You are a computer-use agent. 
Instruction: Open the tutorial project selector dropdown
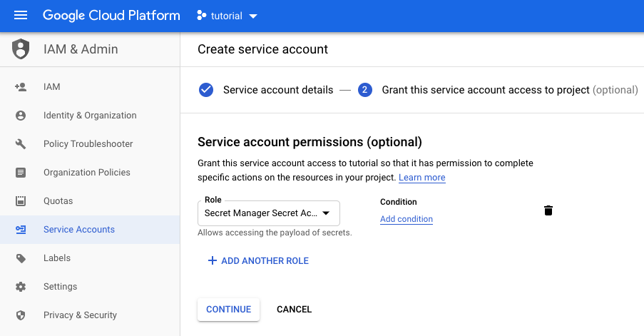click(x=227, y=16)
